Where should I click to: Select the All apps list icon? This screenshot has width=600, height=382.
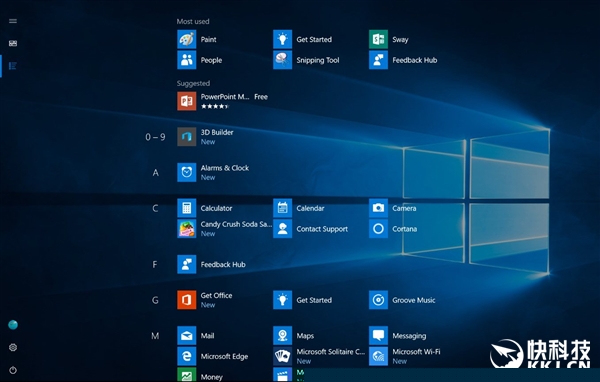[x=13, y=66]
